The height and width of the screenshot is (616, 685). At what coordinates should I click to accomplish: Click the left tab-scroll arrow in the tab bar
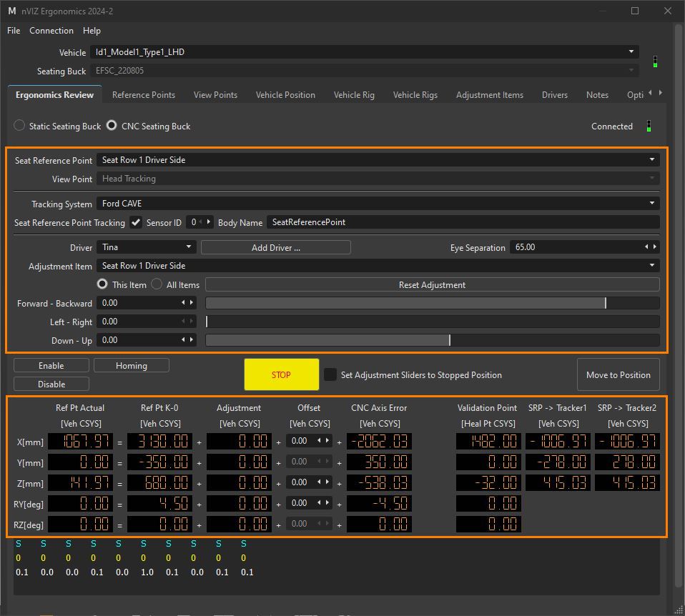(x=649, y=93)
